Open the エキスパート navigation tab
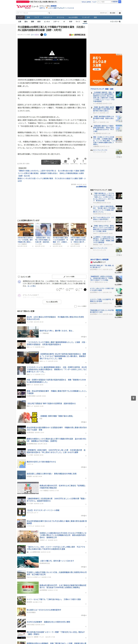Screen dimensions: 138x644 click(x=48, y=17)
